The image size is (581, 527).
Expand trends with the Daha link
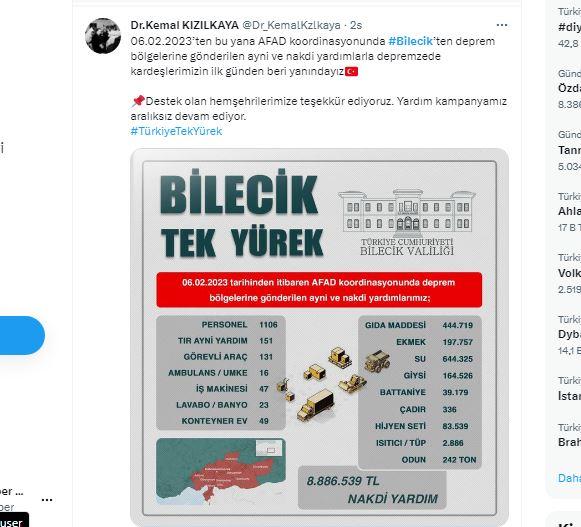(569, 478)
